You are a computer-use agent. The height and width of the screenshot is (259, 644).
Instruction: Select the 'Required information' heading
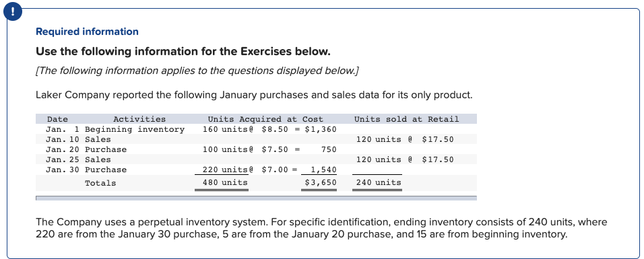pyautogui.click(x=87, y=32)
